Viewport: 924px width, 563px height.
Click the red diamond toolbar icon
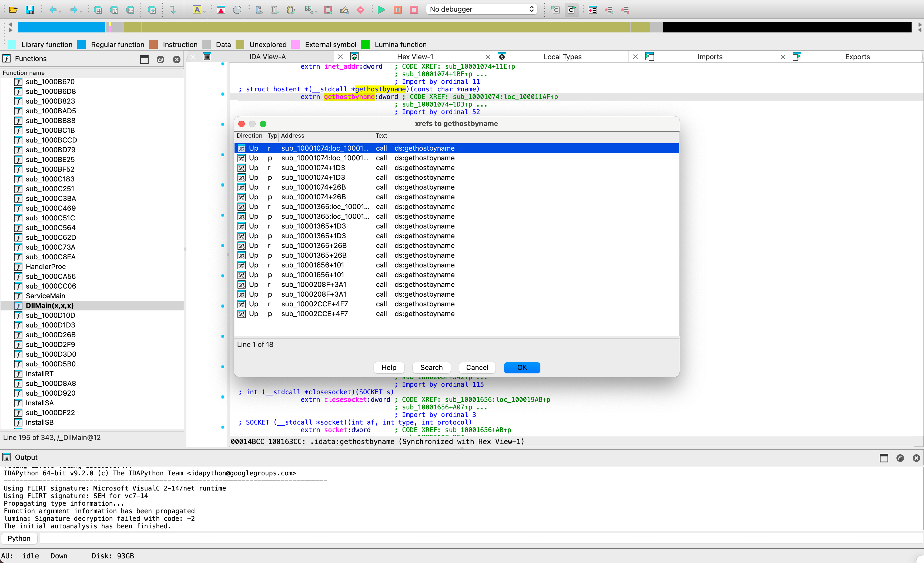point(360,10)
